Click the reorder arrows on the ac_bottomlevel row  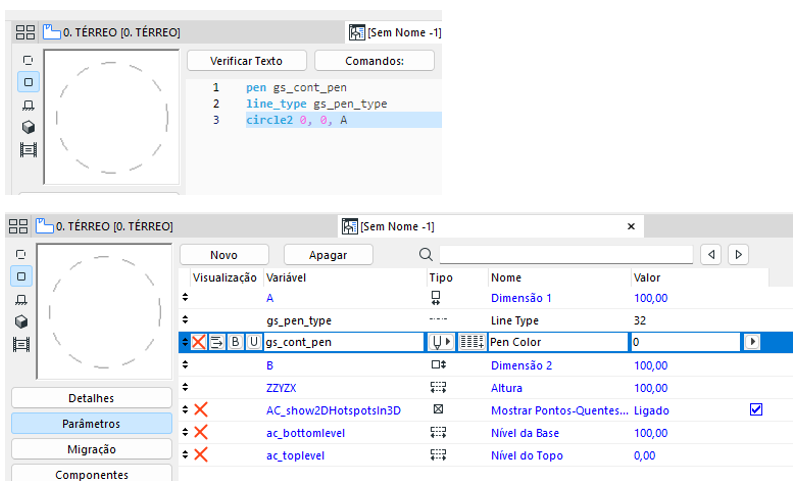185,432
